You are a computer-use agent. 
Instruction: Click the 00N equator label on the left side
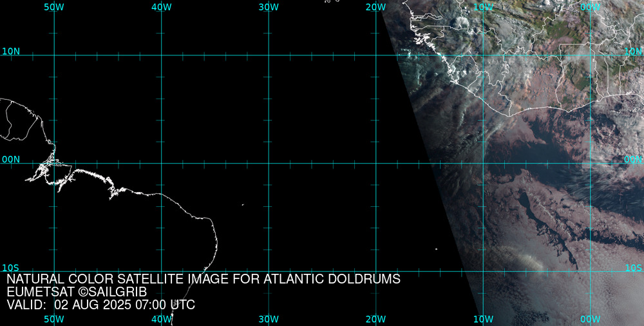tap(11, 160)
